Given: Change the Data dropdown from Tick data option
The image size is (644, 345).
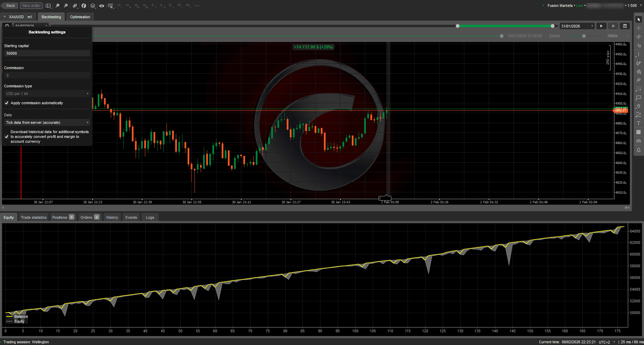Looking at the screenshot, I should [47, 122].
